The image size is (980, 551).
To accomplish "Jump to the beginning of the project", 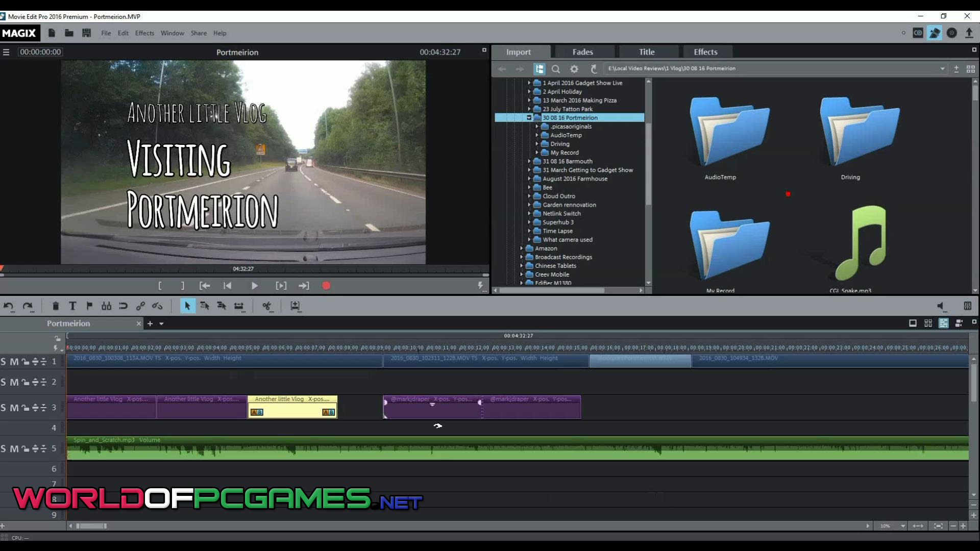I will point(228,286).
